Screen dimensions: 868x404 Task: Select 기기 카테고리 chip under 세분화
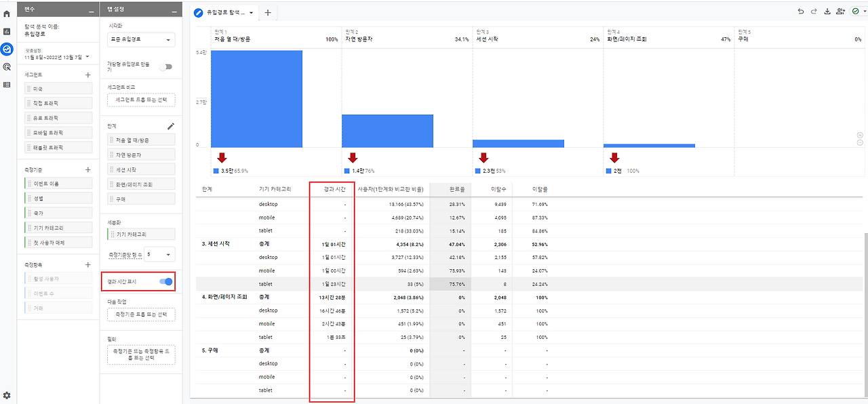tap(142, 234)
